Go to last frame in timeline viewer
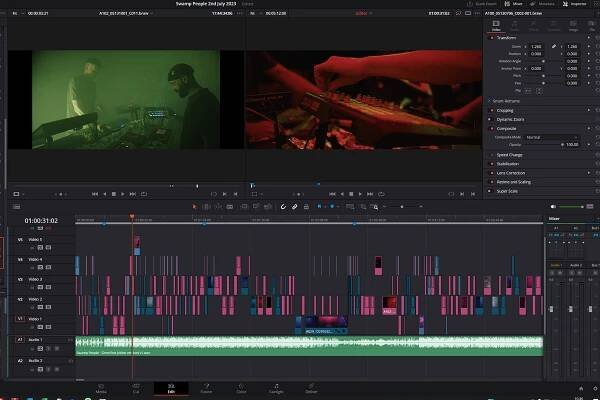Image resolution: width=600 pixels, height=400 pixels. pos(370,194)
